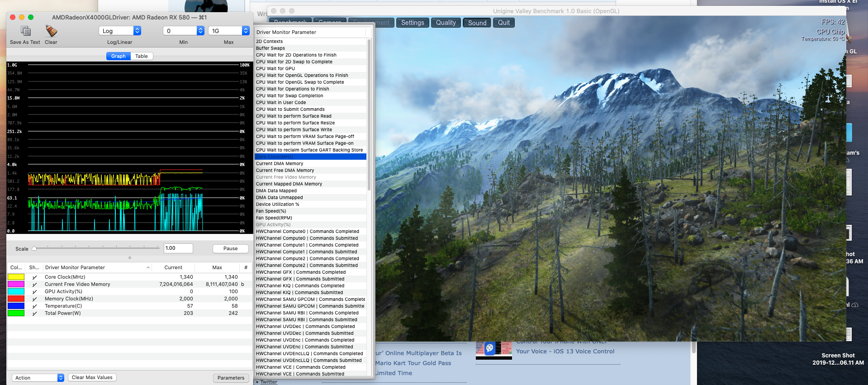Open the Mario Kart Tour Gold Pass link
This screenshot has width=868, height=385.
[x=413, y=363]
